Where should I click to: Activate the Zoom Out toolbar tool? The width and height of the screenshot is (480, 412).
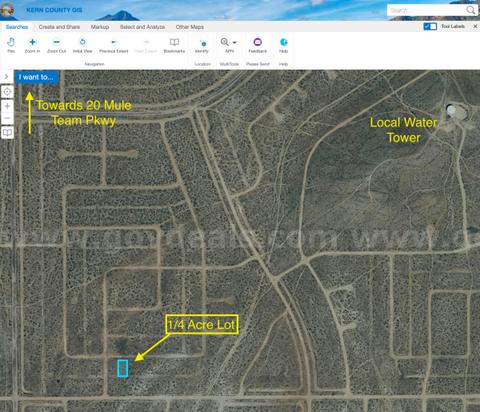point(56,45)
